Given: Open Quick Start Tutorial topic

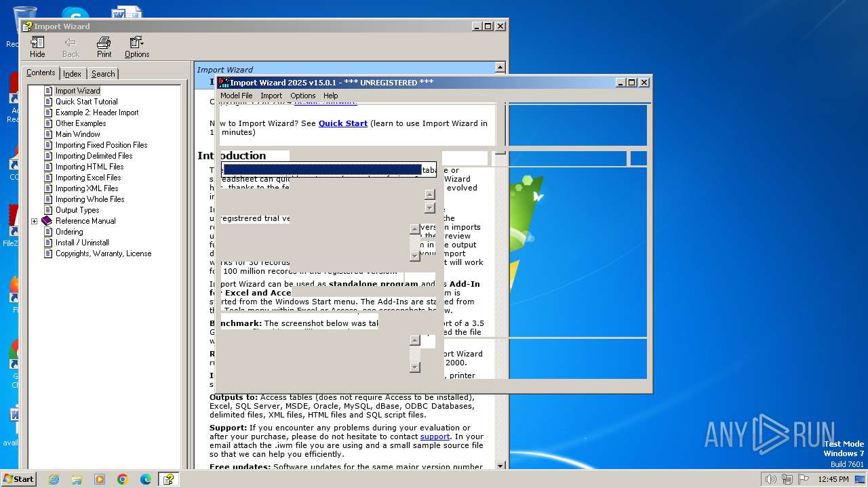Looking at the screenshot, I should (x=86, y=102).
